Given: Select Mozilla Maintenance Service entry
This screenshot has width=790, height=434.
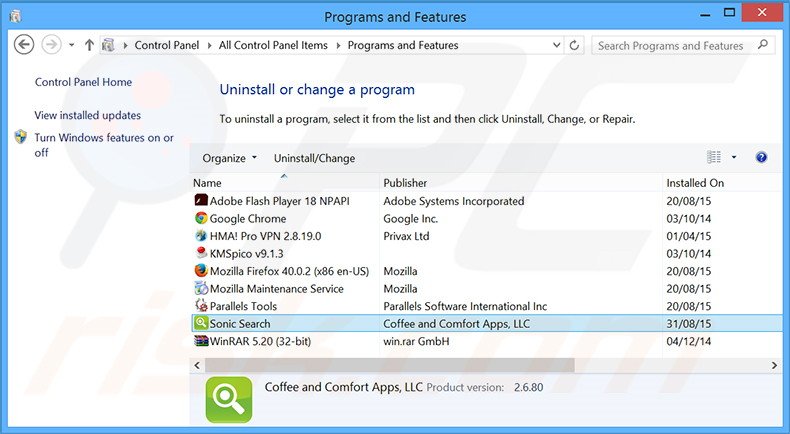Looking at the screenshot, I should tap(277, 289).
